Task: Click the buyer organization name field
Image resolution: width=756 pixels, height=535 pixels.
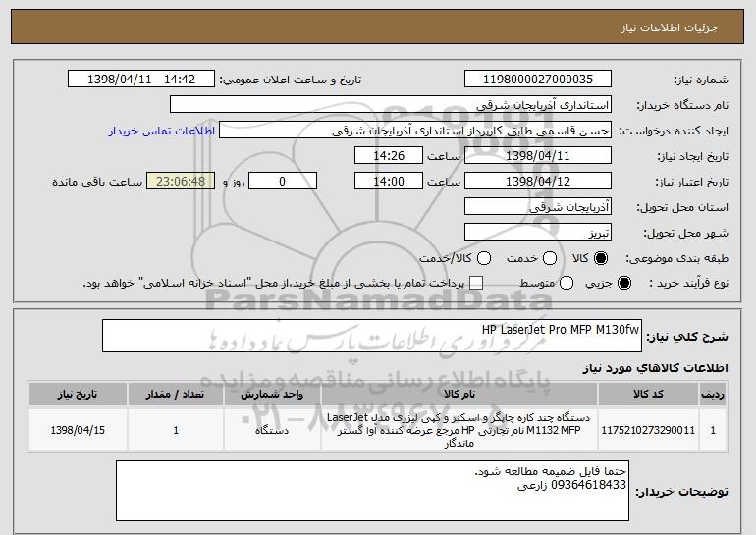Action: pos(391,105)
